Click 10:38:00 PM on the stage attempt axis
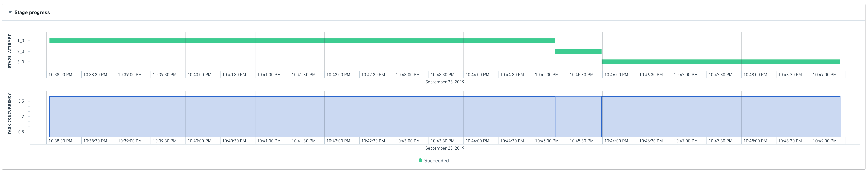Image resolution: width=868 pixels, height=173 pixels. [60, 75]
